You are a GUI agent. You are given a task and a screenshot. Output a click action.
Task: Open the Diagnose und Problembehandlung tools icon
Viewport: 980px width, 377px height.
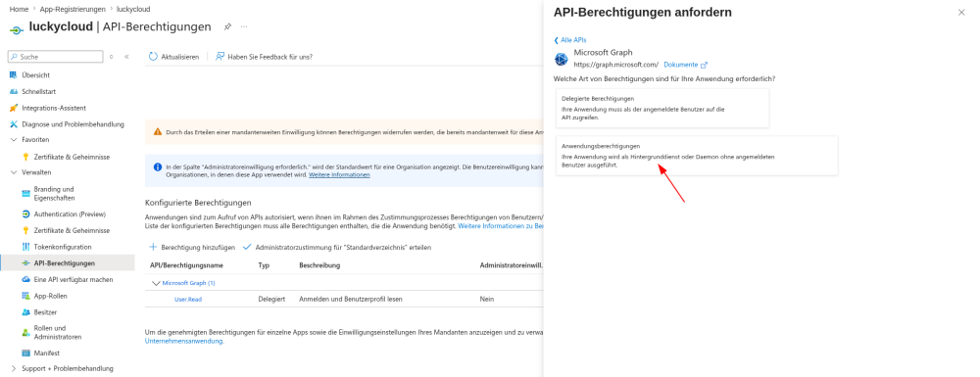point(14,124)
